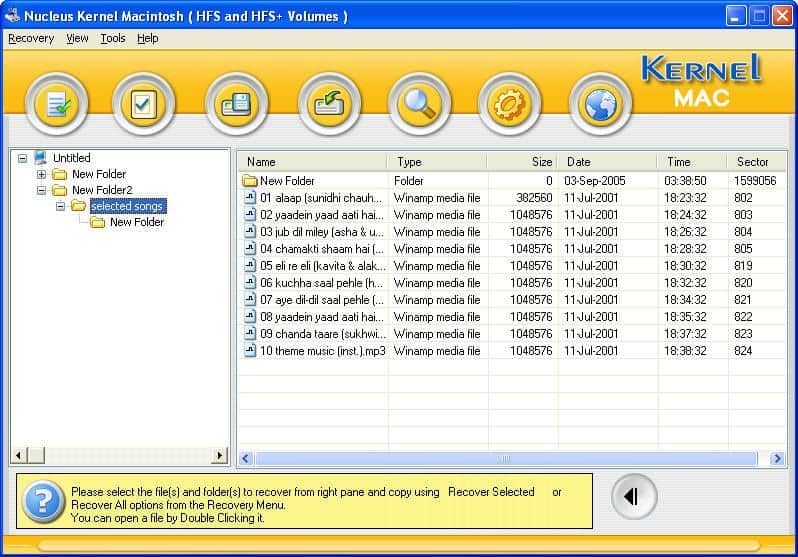Click the file list left scroll arrow
The height and width of the screenshot is (557, 798).
246,458
